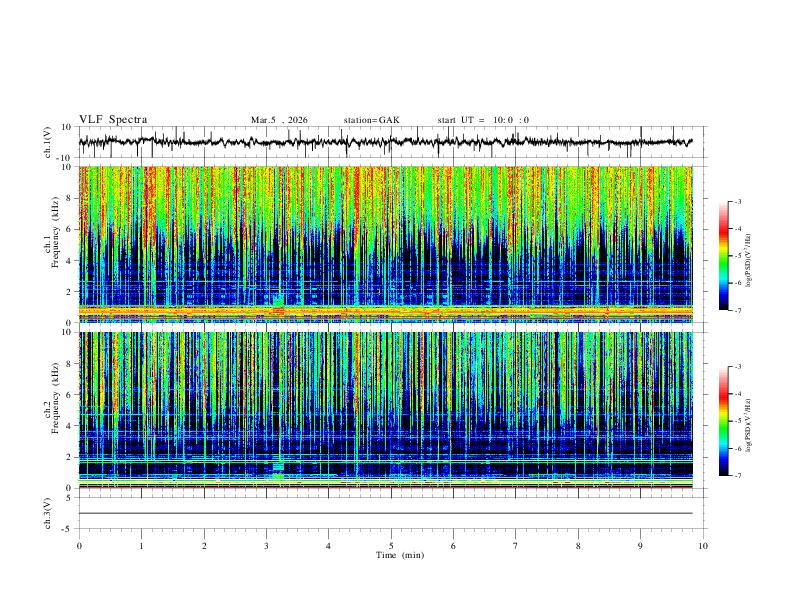Click the "ch.2 Frequency (kHz)" axis label
The width and height of the screenshot is (792, 612).
[x=51, y=398]
